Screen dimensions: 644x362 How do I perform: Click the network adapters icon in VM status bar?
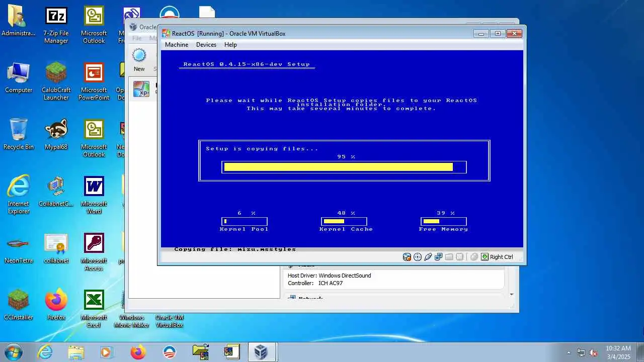[x=439, y=257]
